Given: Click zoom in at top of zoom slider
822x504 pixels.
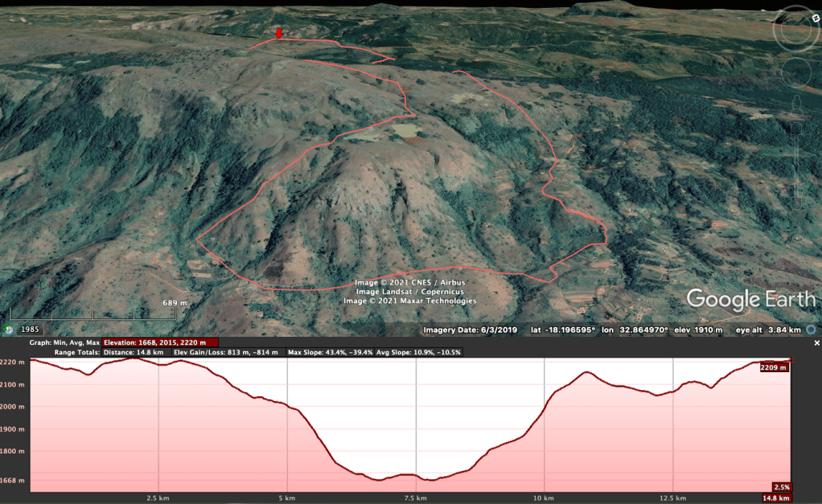Looking at the screenshot, I should point(795,129).
